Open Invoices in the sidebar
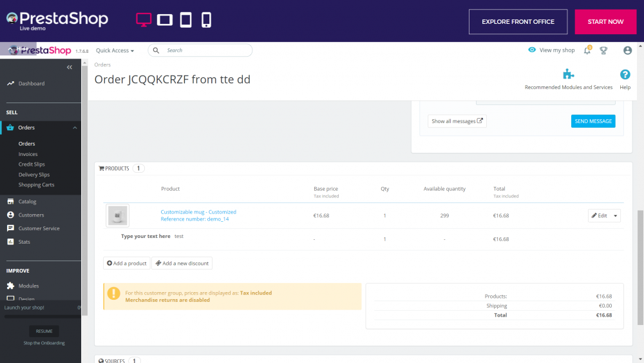Screen dimensions: 644x363 coord(28,154)
